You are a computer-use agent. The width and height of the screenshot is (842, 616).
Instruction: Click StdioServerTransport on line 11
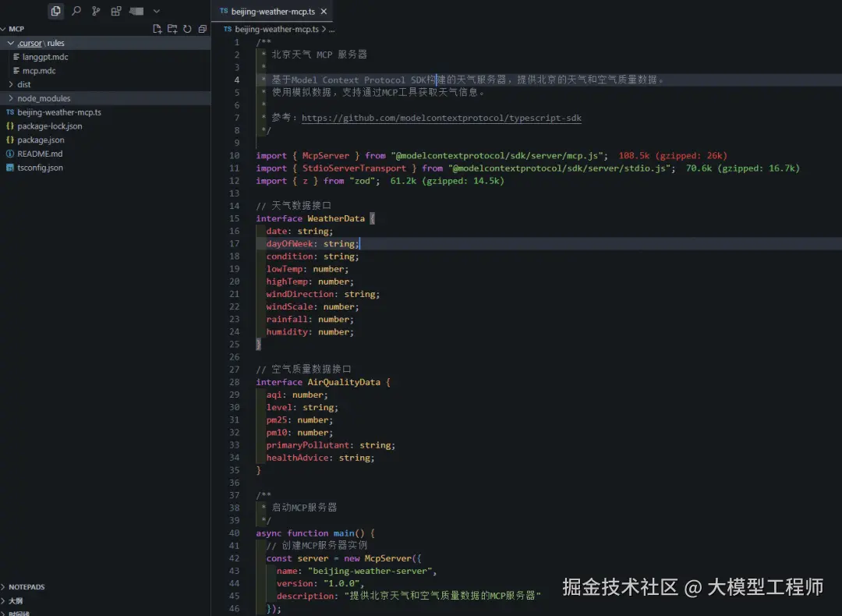355,168
